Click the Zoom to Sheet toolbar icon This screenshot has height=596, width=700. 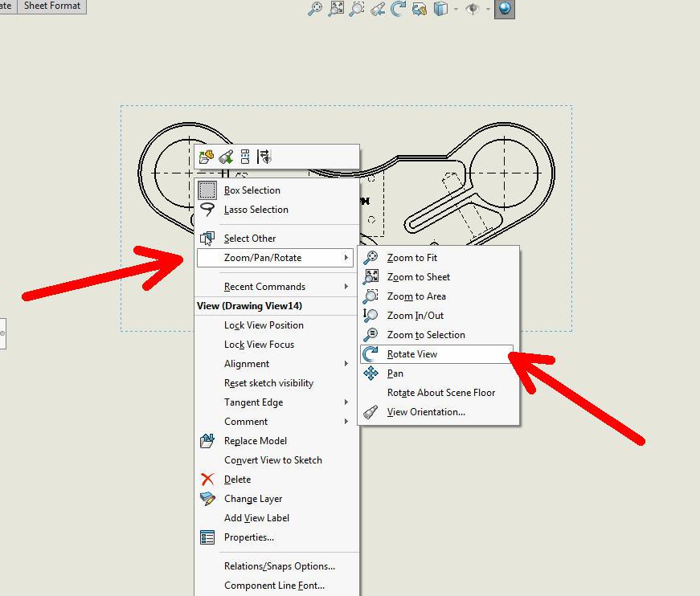tap(335, 9)
